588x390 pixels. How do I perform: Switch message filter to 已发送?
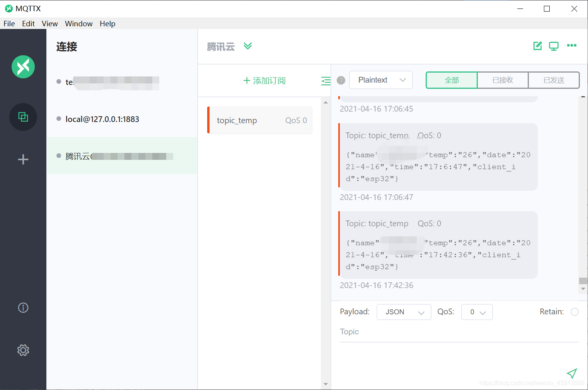554,80
